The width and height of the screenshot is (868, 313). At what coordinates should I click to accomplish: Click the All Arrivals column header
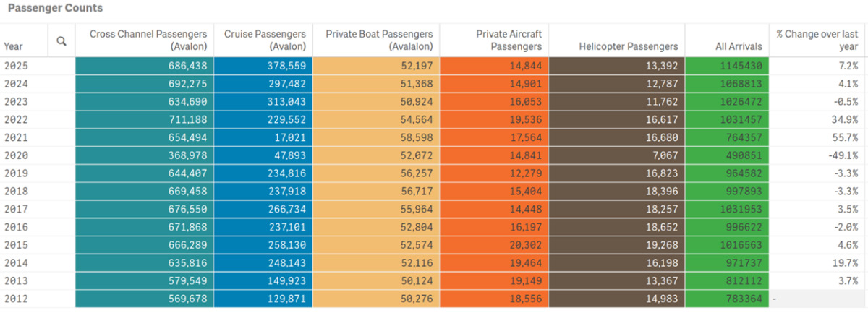(738, 46)
